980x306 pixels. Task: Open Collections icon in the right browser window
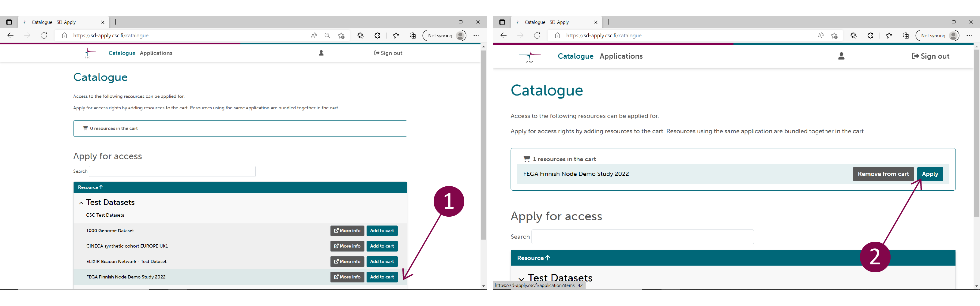click(906, 36)
